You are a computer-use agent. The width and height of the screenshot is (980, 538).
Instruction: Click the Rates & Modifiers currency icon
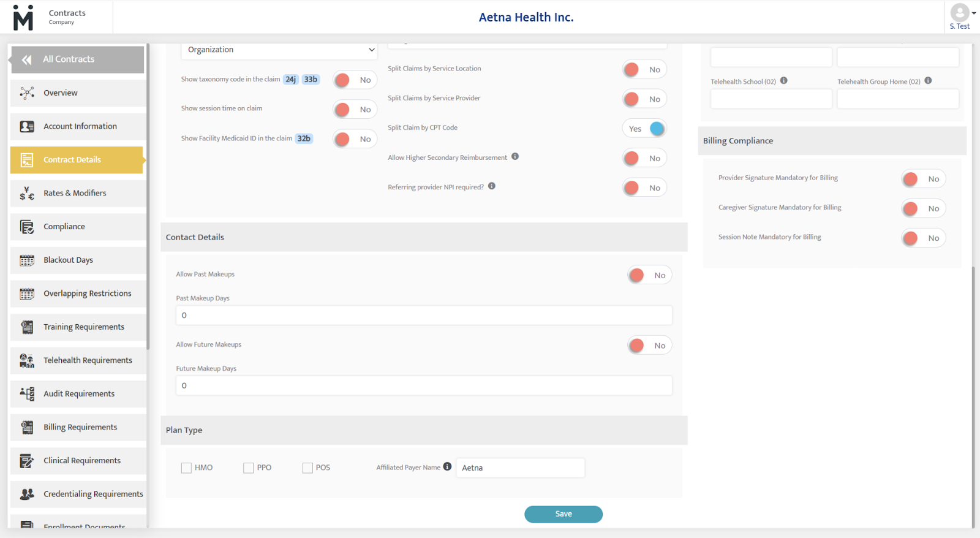click(27, 194)
